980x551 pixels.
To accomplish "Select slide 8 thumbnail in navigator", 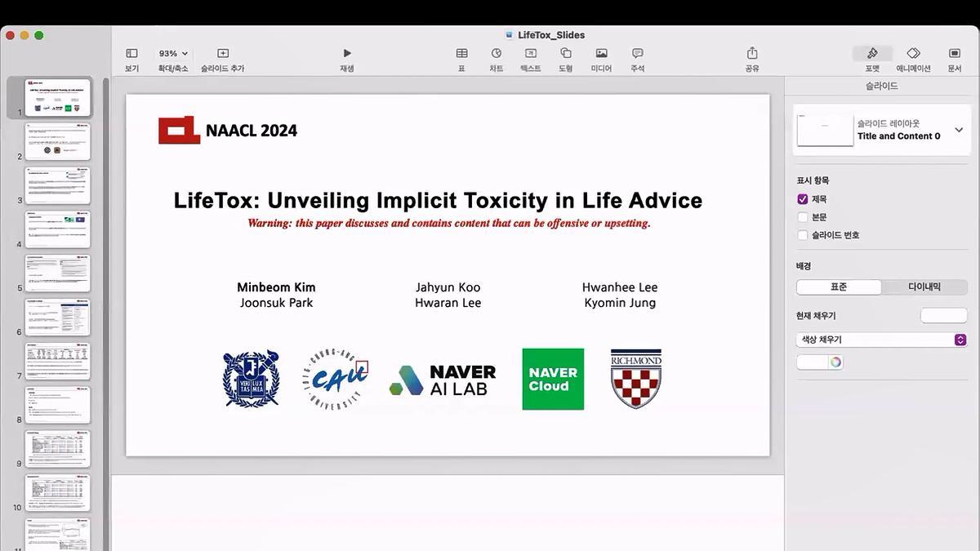I will click(x=57, y=406).
